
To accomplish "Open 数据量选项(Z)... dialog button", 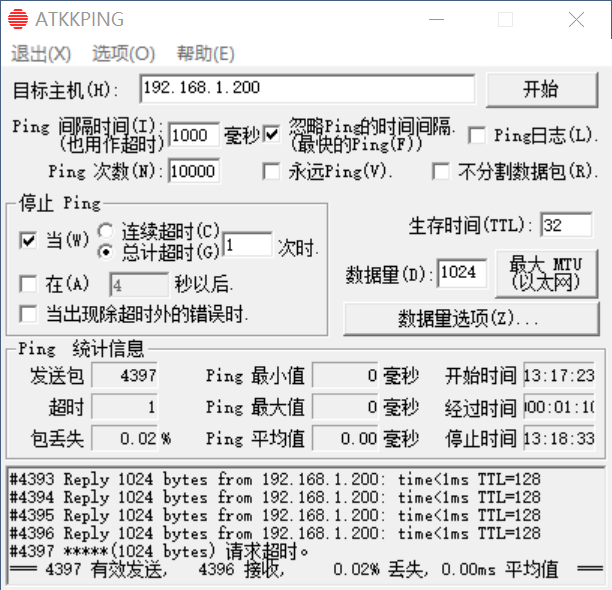I will tap(471, 319).
